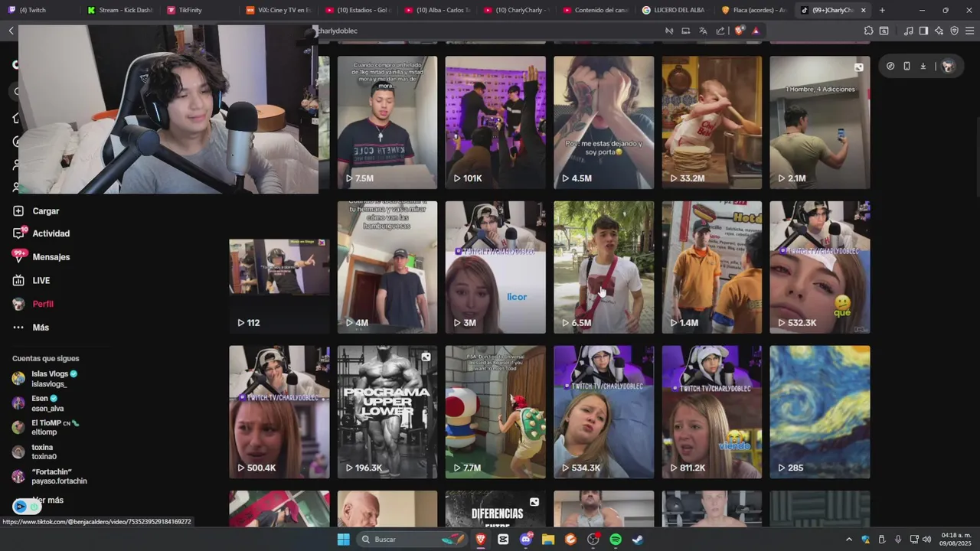The height and width of the screenshot is (551, 980).
Task: Open the video thumbnail with 7.5M views
Action: click(x=387, y=122)
